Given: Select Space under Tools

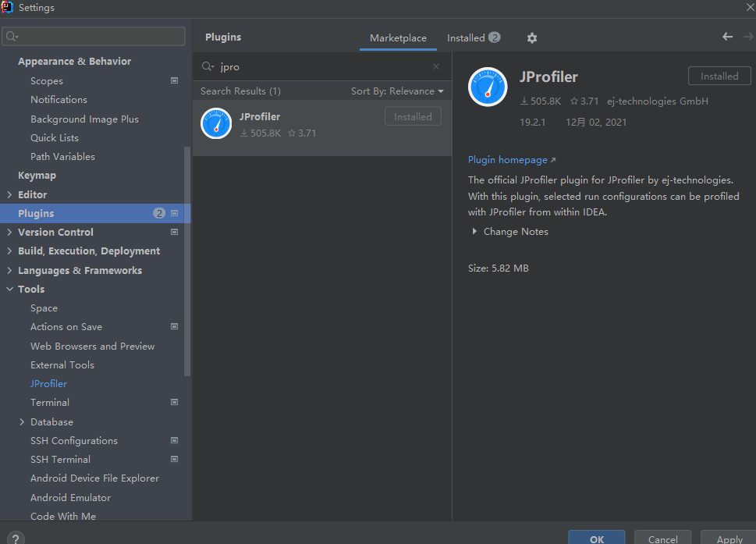Looking at the screenshot, I should pos(44,308).
